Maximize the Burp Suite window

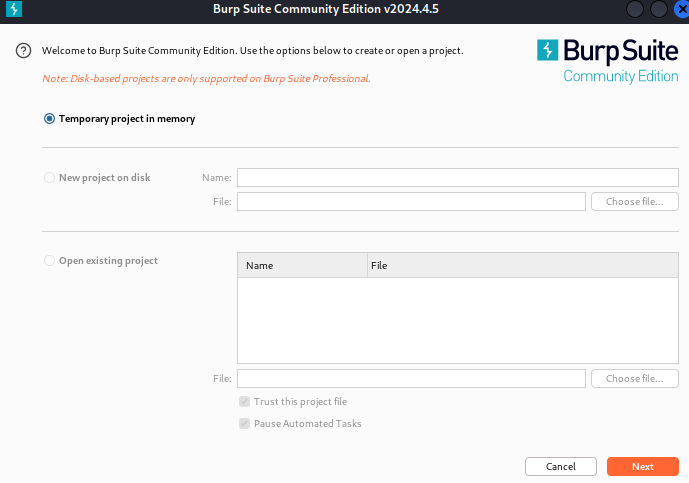[659, 9]
